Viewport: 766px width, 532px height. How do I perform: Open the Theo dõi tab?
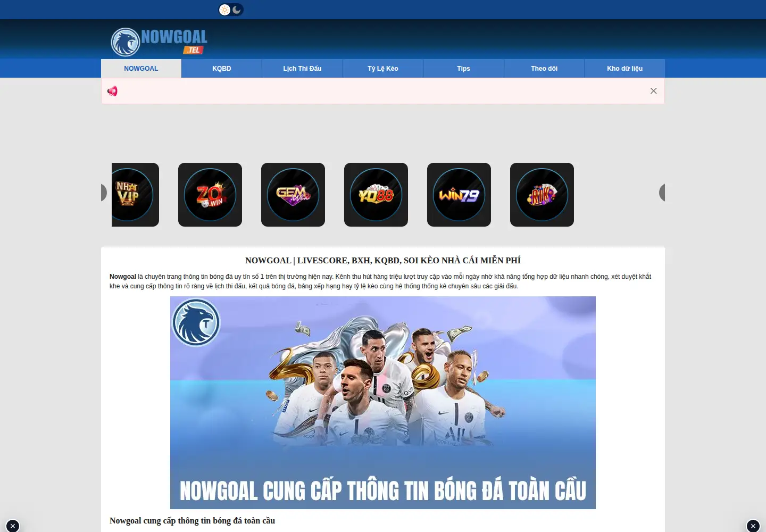544,69
